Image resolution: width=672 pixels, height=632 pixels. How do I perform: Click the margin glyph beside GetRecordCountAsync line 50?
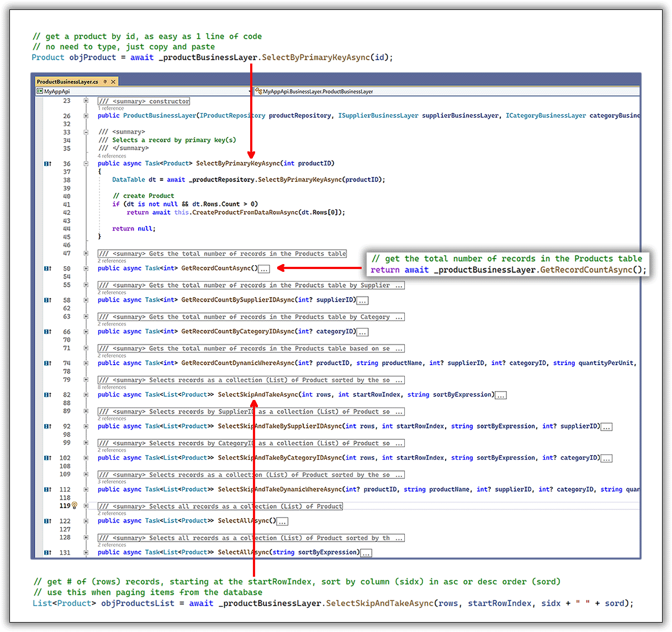pyautogui.click(x=47, y=268)
